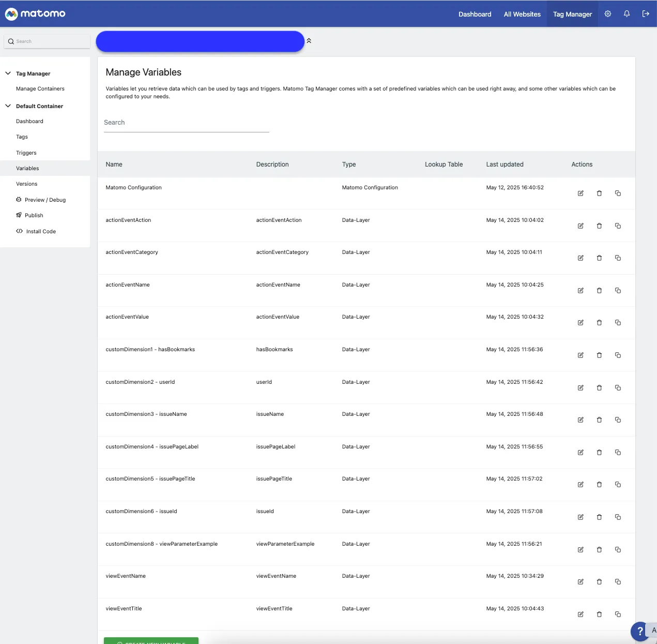The image size is (657, 644).
Task: Open the container Dashboard in the sidebar
Action: [29, 122]
